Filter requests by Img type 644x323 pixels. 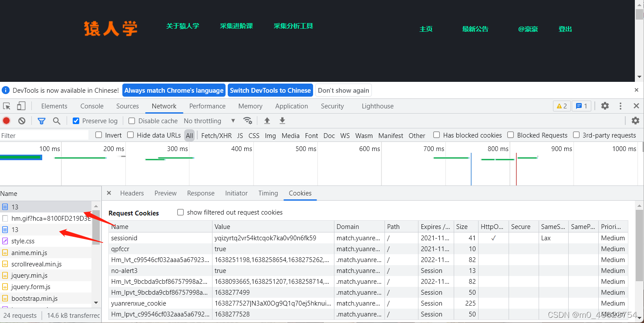(x=270, y=136)
